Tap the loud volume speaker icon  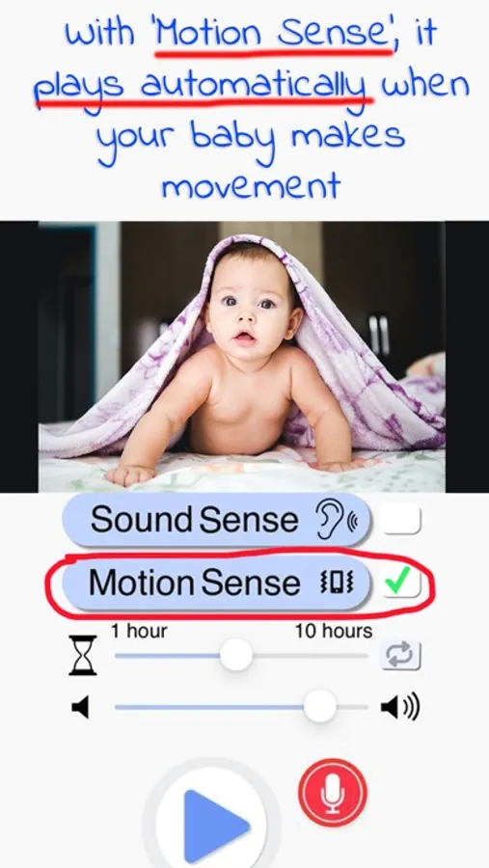400,707
